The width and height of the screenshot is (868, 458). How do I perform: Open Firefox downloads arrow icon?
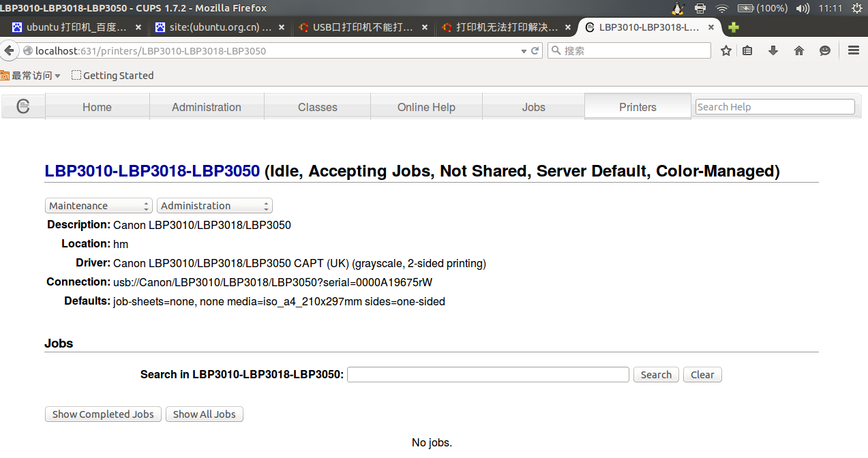[x=773, y=50]
